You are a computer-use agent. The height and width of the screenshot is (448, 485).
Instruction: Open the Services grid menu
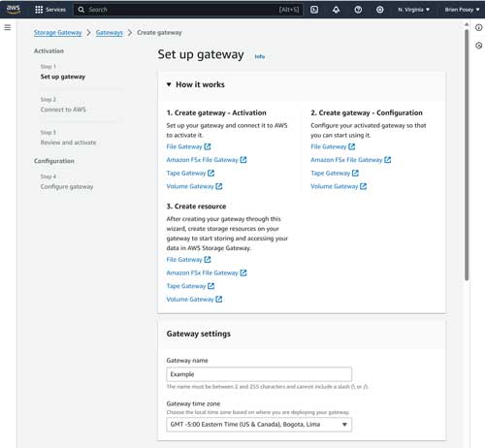[x=50, y=10]
